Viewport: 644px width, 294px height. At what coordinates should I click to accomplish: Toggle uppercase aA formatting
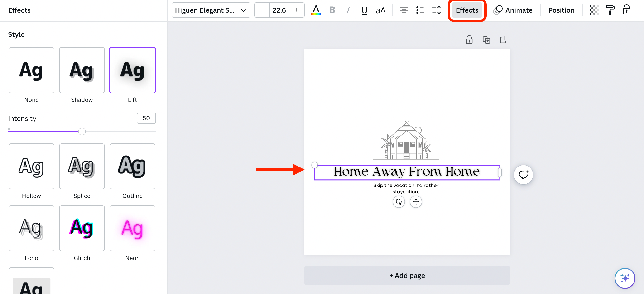[x=380, y=10]
